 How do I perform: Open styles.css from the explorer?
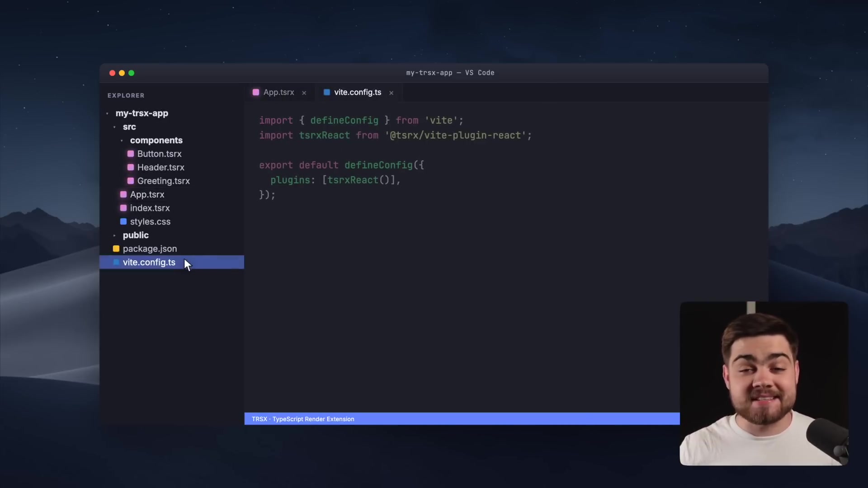pos(151,221)
